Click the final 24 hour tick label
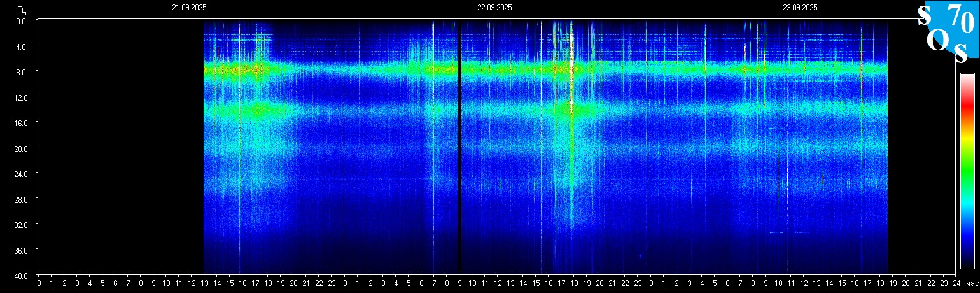Viewport: 980px width, 293px height. tap(956, 283)
